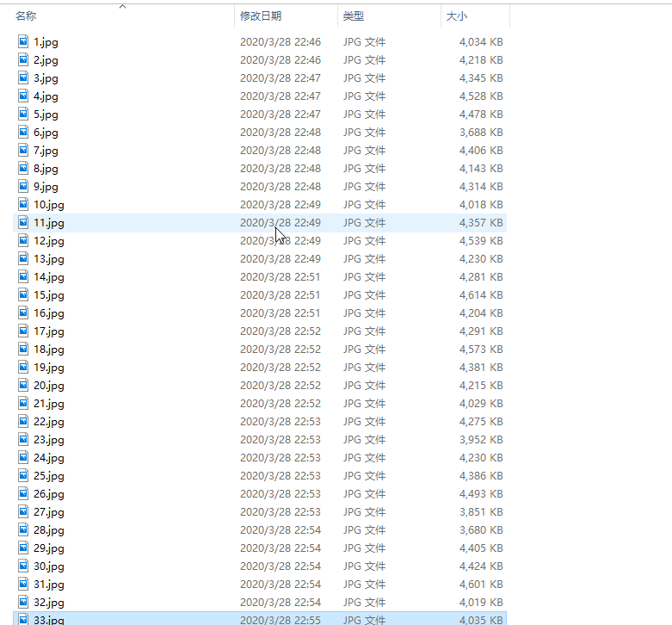
Task: Select the file name 30.jpg
Action: [49, 566]
